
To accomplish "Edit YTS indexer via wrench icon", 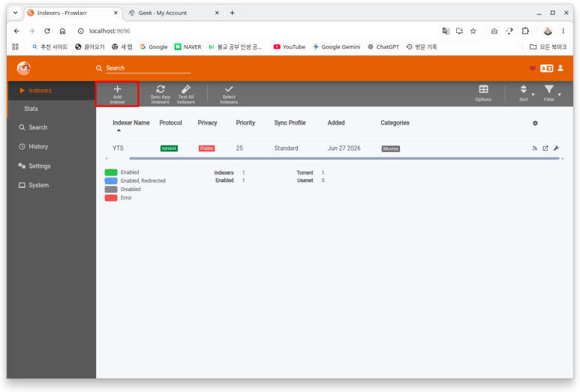I will coord(556,148).
